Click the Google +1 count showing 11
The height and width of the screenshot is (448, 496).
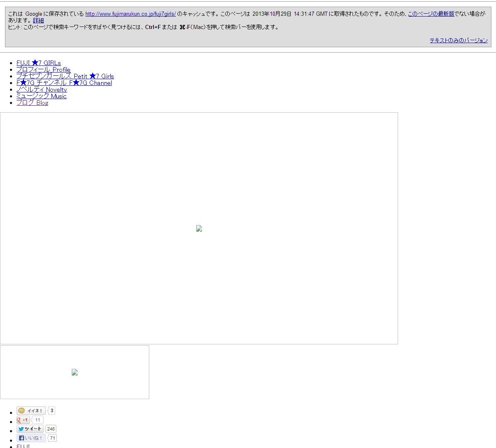pos(38,420)
